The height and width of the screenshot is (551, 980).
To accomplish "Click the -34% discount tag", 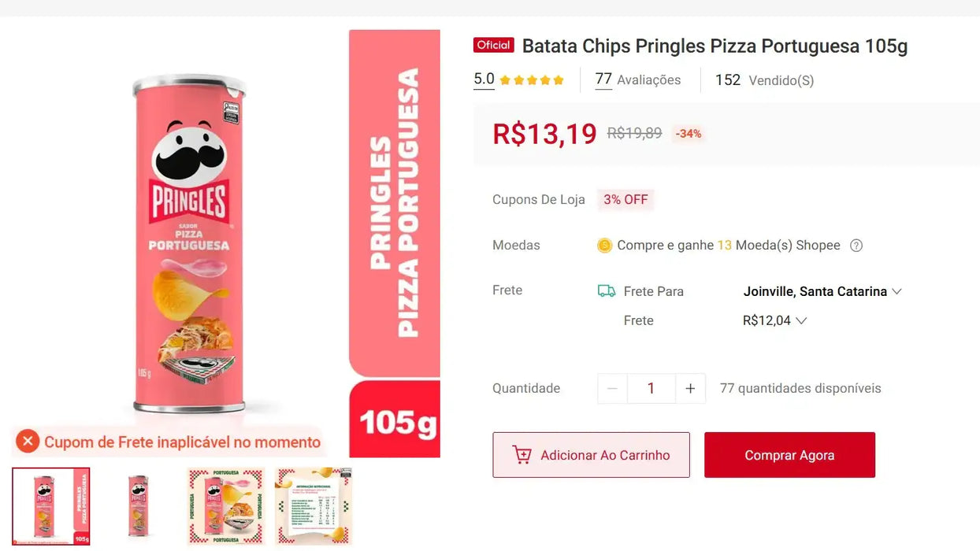I will click(689, 134).
